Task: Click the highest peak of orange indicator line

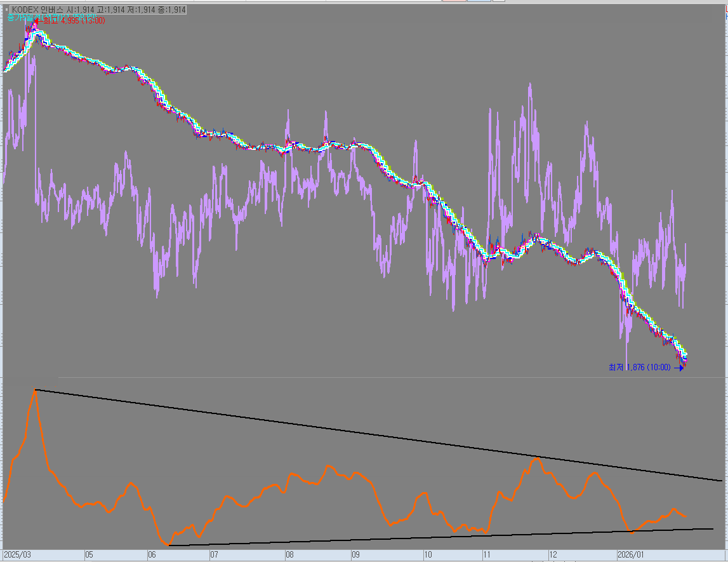Action: click(x=34, y=390)
